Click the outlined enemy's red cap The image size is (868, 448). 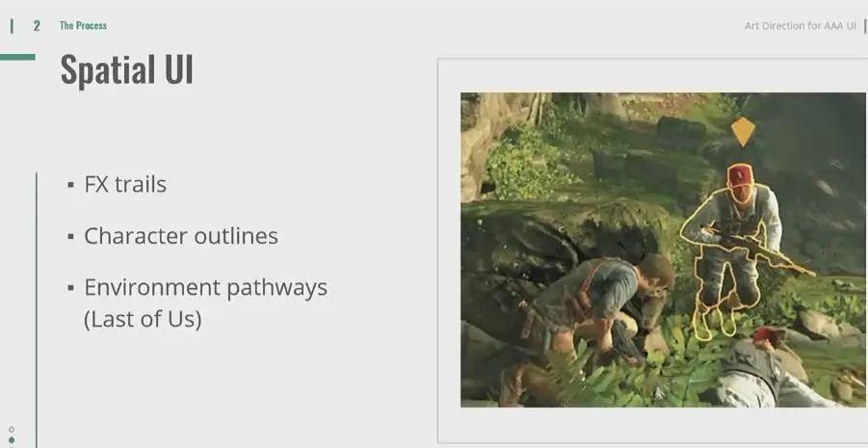pyautogui.click(x=740, y=176)
